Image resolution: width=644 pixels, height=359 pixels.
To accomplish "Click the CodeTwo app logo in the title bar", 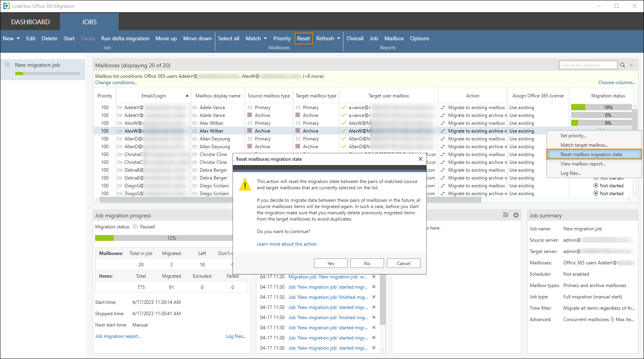I will coord(6,6).
